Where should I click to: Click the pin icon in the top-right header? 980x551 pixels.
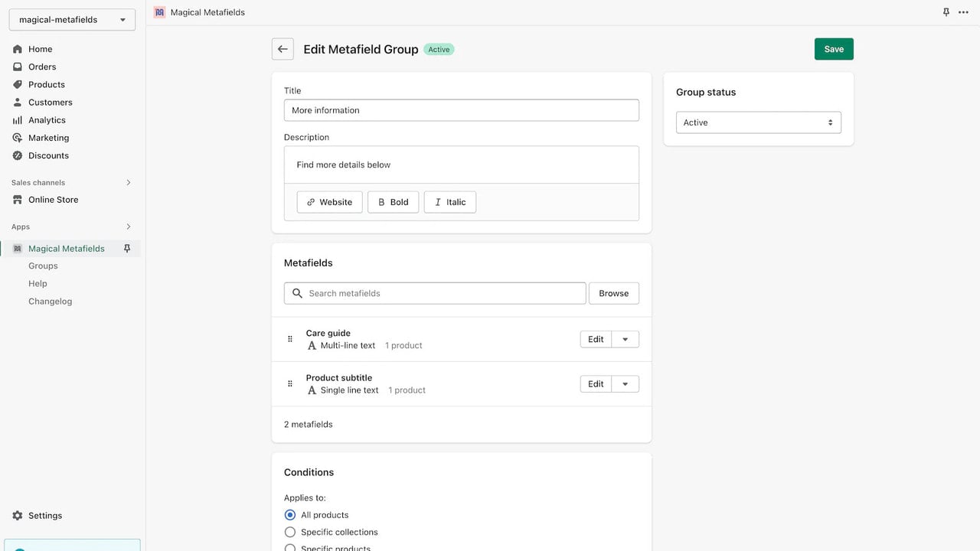click(946, 12)
